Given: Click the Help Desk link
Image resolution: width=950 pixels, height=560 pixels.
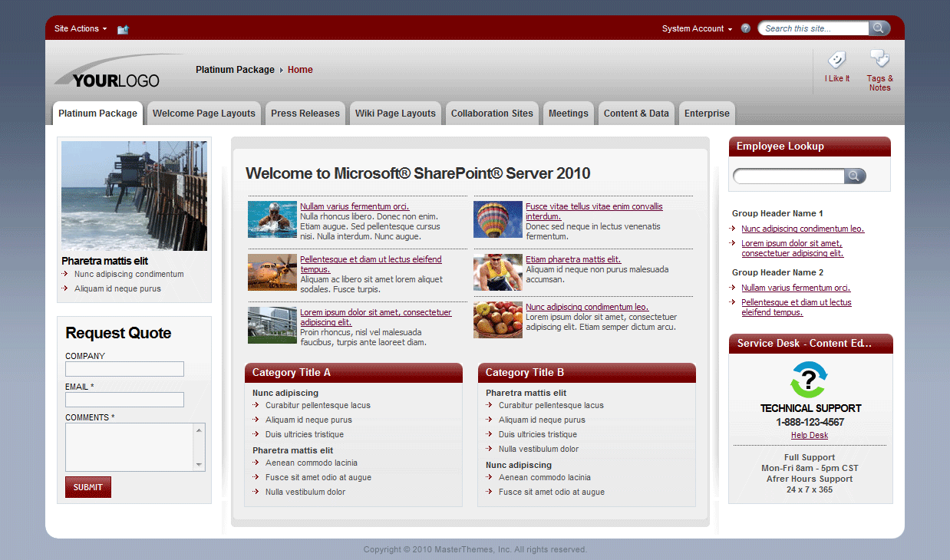Looking at the screenshot, I should click(x=809, y=435).
